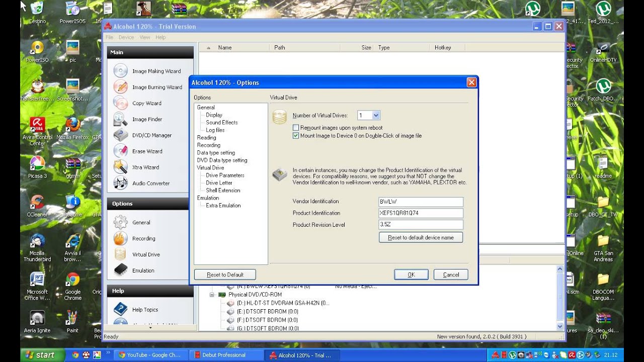Switch to Debut Professional taskbar button
The image size is (644, 362).
click(226, 355)
